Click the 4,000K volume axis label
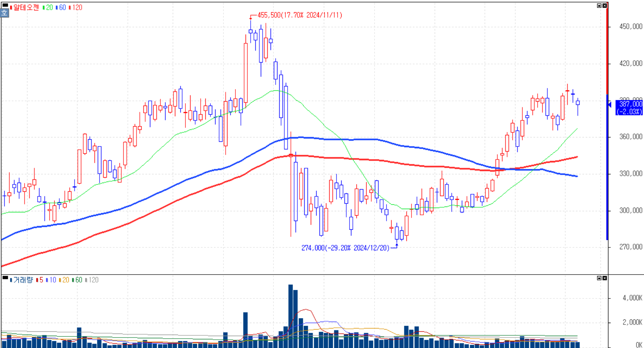The width and height of the screenshot is (644, 348). (x=632, y=298)
